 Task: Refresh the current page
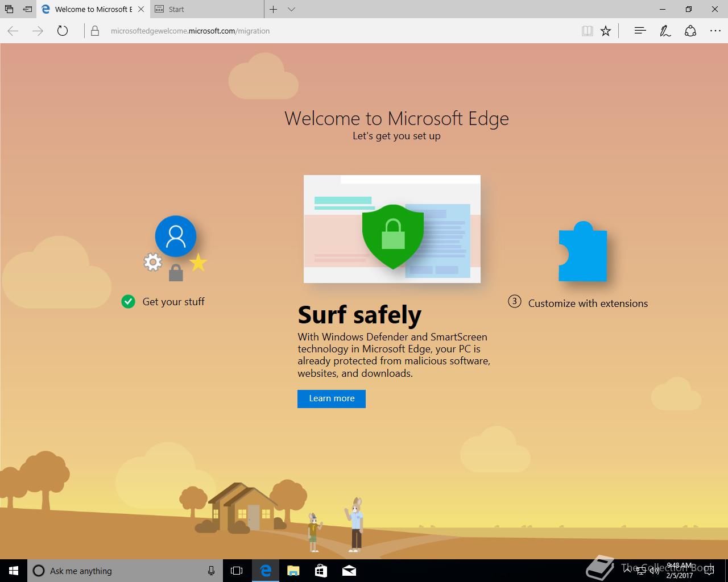(63, 31)
